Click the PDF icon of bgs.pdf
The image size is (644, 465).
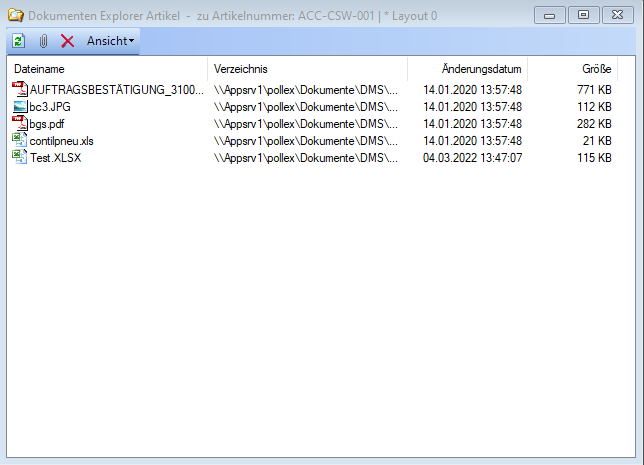19,124
